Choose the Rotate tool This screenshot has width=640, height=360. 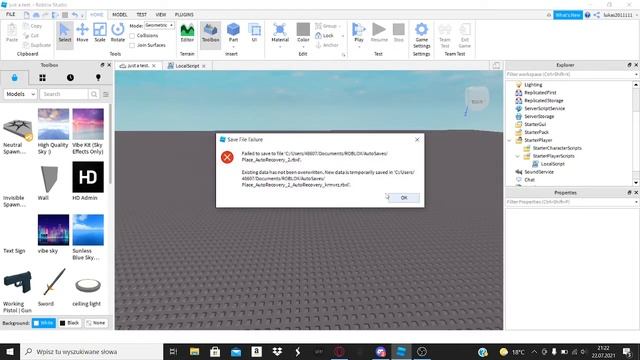click(x=118, y=33)
